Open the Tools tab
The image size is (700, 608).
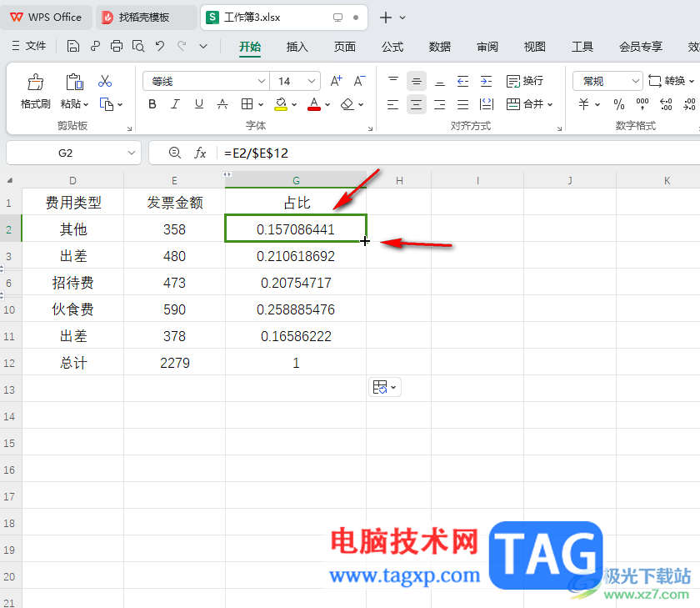pos(582,47)
